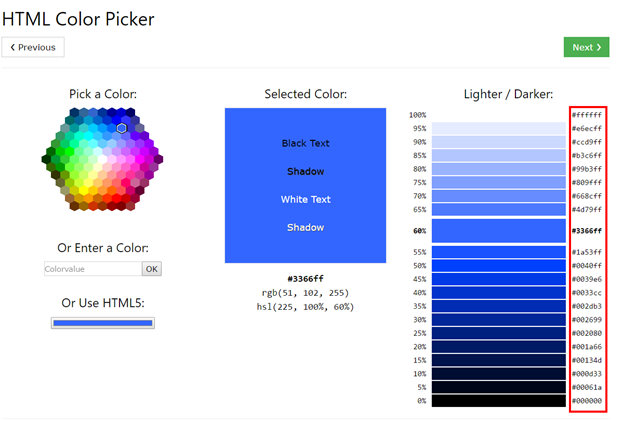The height and width of the screenshot is (421, 623).
Task: Pick the 50% pure blue shade
Action: [499, 265]
